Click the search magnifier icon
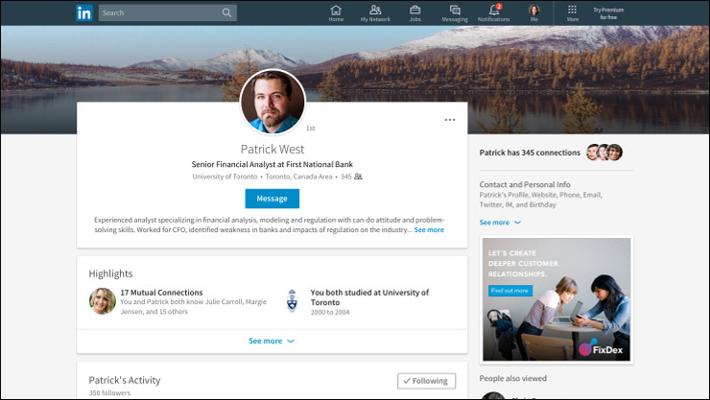 click(x=227, y=13)
